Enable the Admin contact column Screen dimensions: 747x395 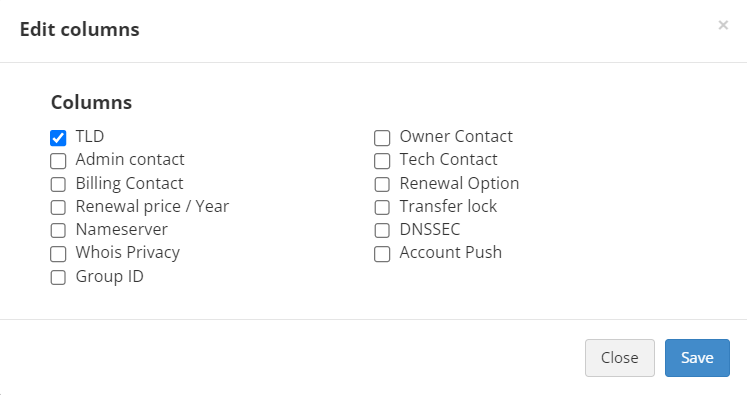tap(58, 161)
